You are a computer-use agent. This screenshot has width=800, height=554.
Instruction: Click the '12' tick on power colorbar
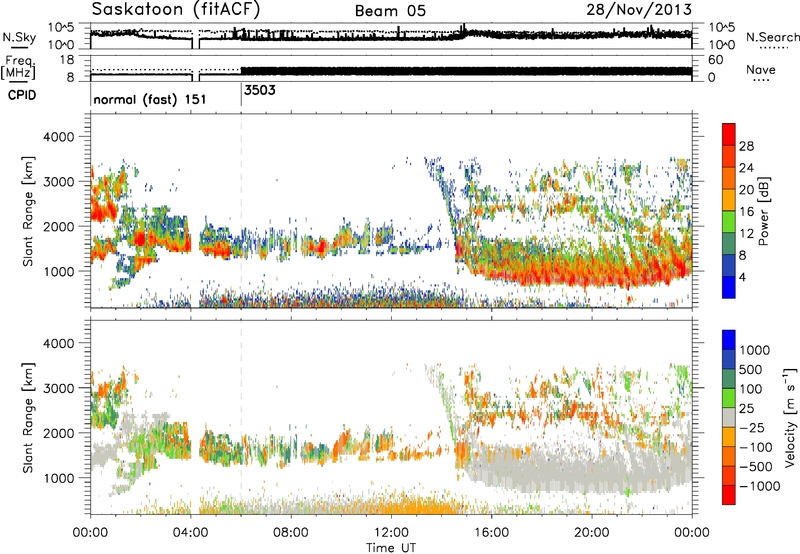(746, 234)
